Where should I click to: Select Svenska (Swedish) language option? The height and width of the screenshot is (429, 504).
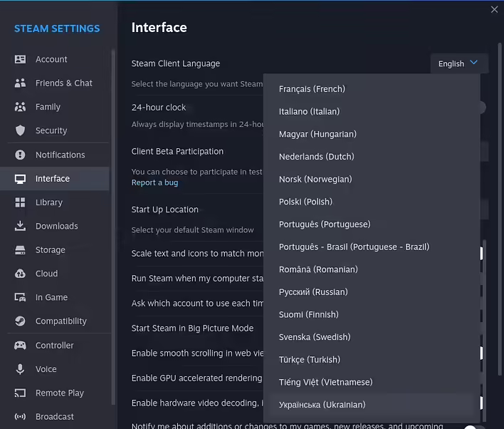point(372,337)
